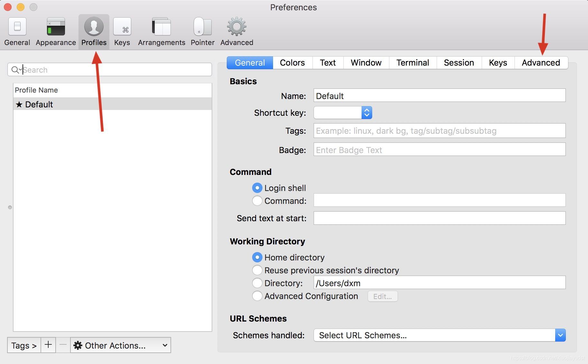The width and height of the screenshot is (588, 364).
Task: Click the Profile Name column header
Action: pos(113,90)
